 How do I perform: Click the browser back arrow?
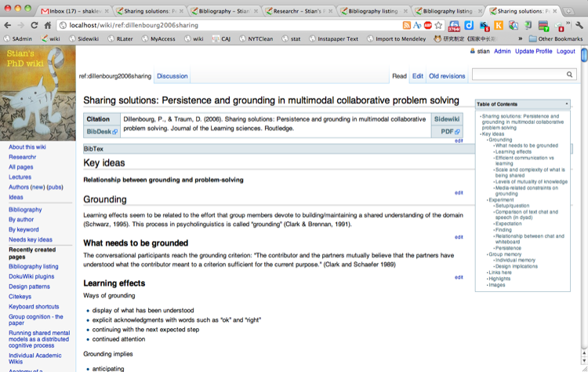(x=8, y=25)
